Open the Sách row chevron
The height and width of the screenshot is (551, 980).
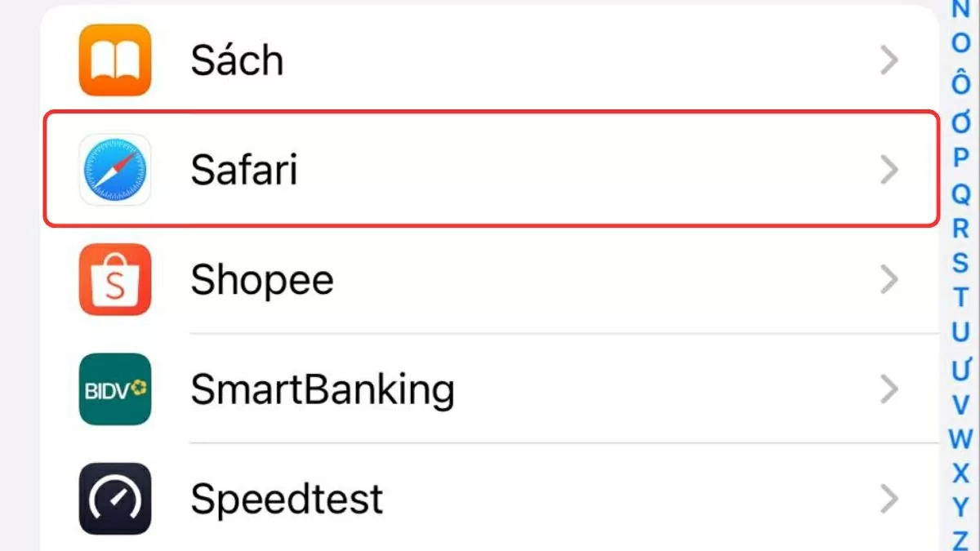[x=889, y=60]
